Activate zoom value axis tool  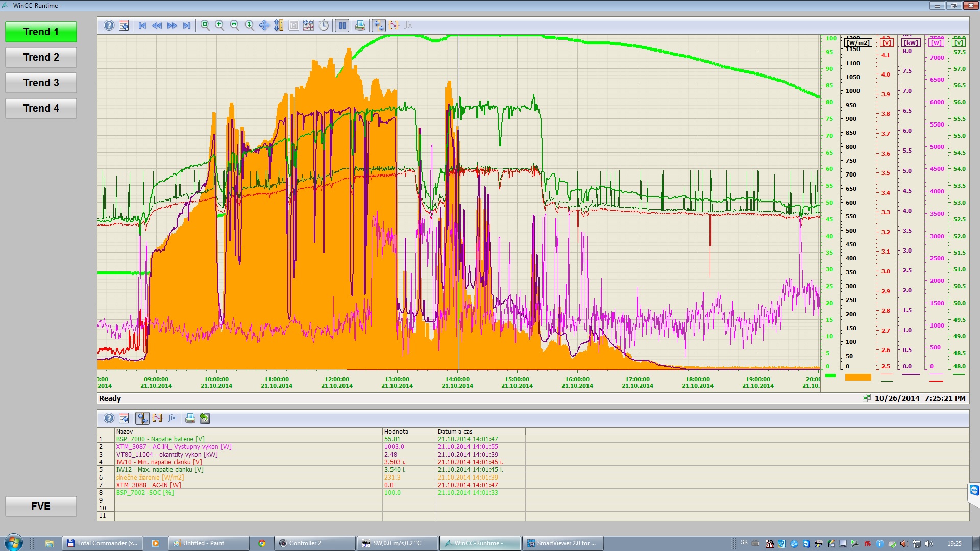(250, 26)
